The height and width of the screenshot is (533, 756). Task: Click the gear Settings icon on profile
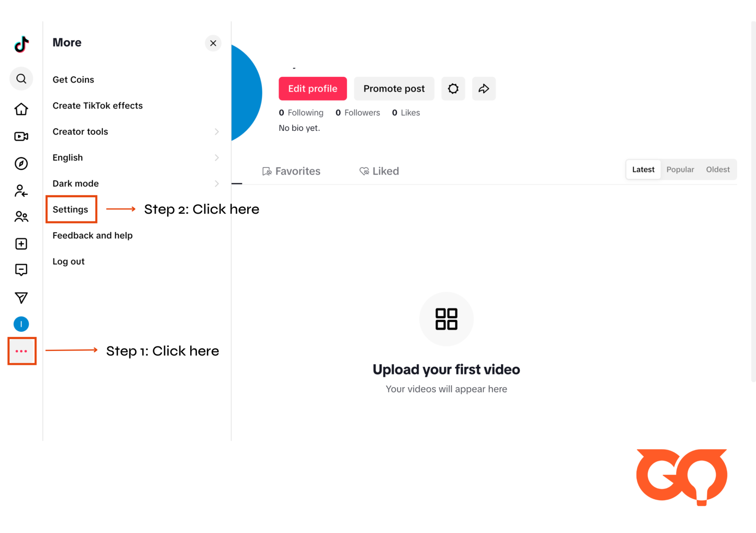[x=453, y=88]
